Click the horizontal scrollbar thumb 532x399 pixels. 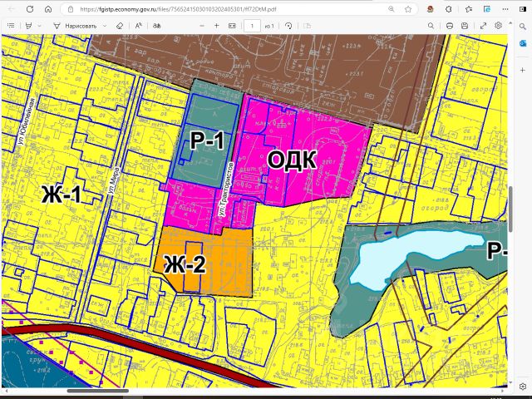pos(98,391)
